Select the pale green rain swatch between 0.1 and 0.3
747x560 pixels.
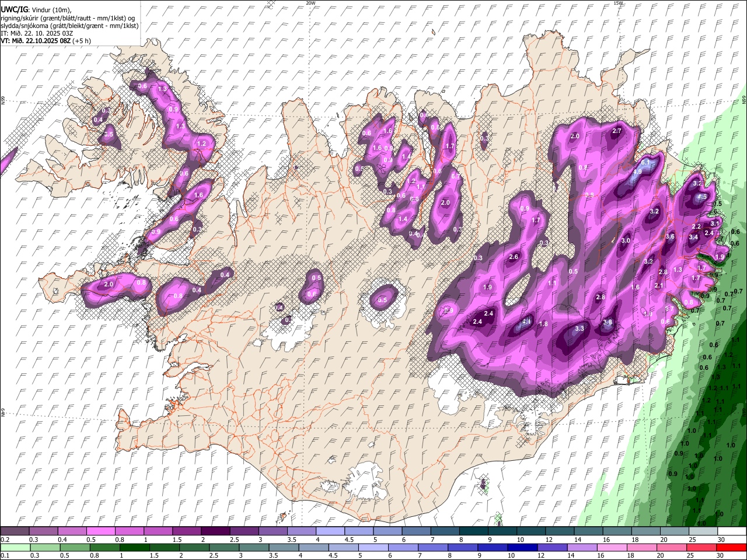point(15,548)
